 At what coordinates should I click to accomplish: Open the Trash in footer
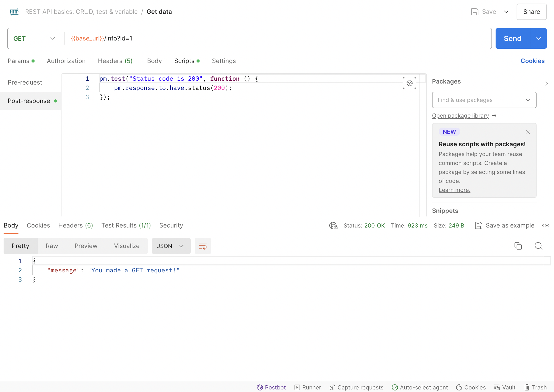click(535, 387)
